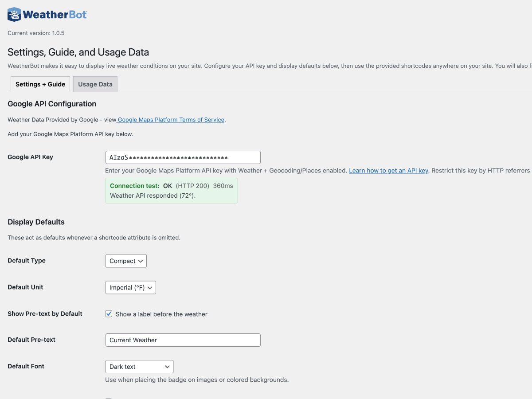Open the Default Type Compact dropdown
532x399 pixels.
125,261
